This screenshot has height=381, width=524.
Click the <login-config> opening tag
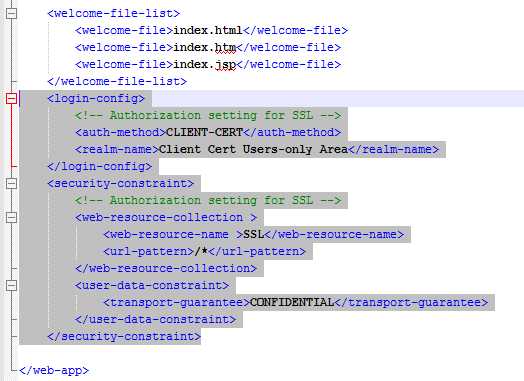(96, 99)
